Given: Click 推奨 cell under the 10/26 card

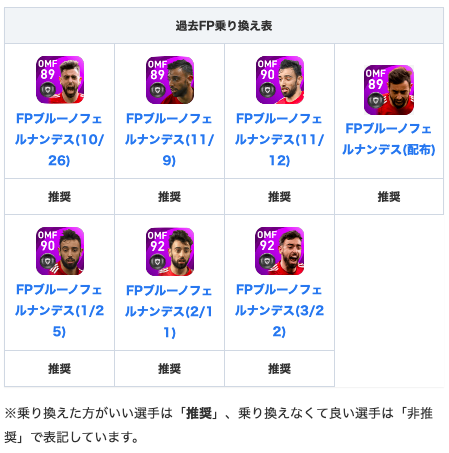Looking at the screenshot, I should pyautogui.click(x=59, y=197).
